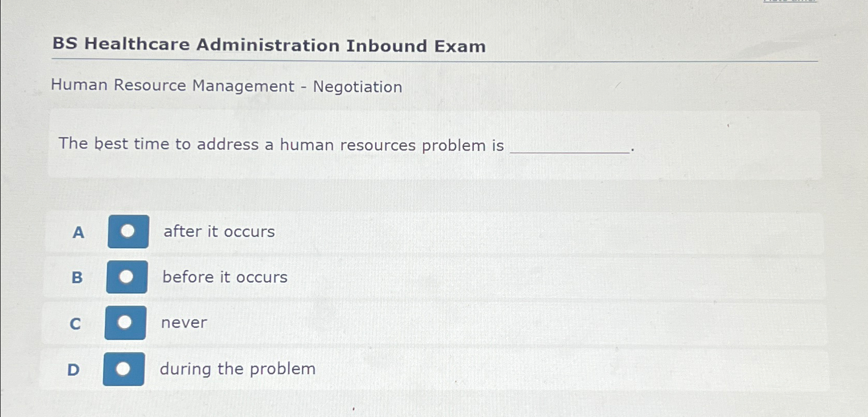Select the blue radio icon beside option C

click(x=124, y=323)
